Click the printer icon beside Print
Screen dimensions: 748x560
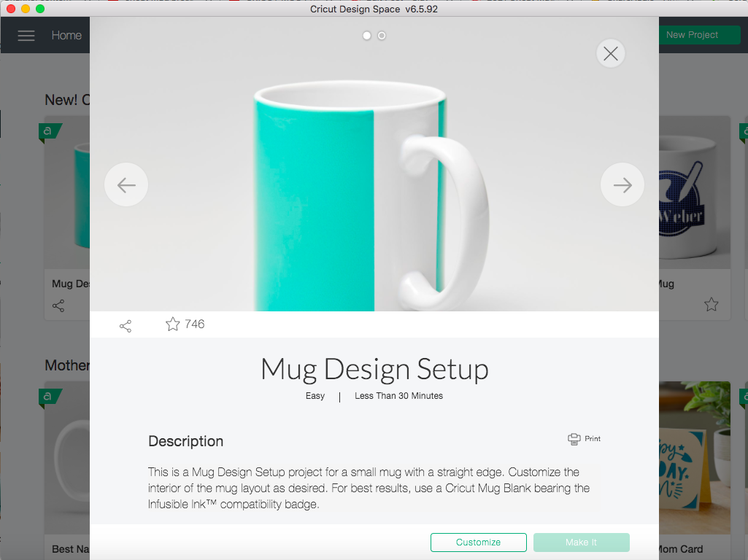coord(574,439)
